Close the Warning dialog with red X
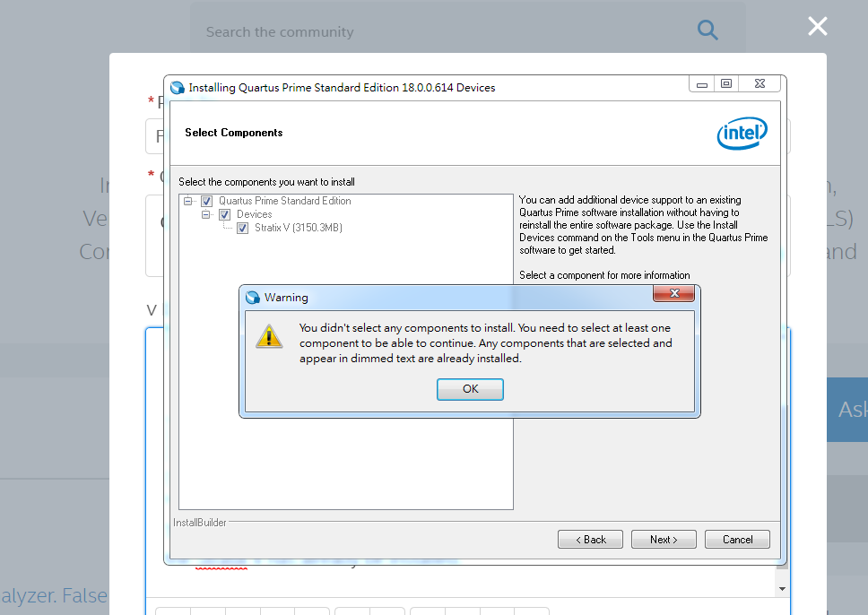Viewport: 868px width, 615px height. coord(673,294)
